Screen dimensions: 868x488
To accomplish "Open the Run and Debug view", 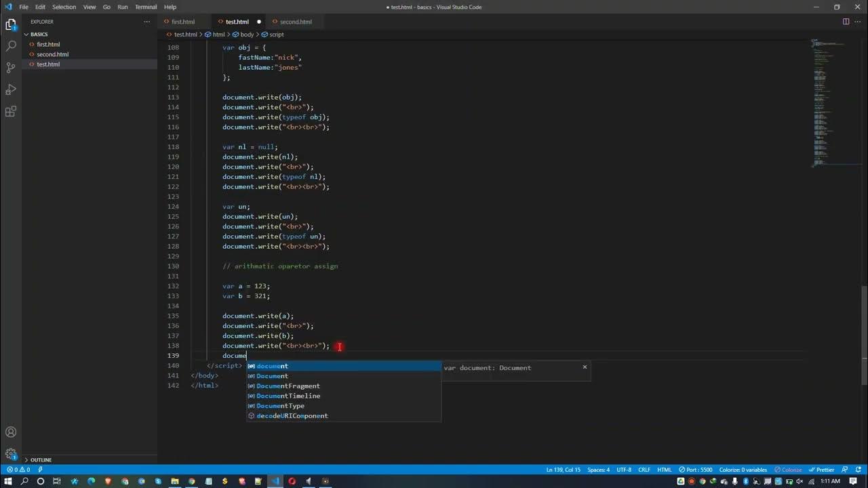I will [x=11, y=89].
